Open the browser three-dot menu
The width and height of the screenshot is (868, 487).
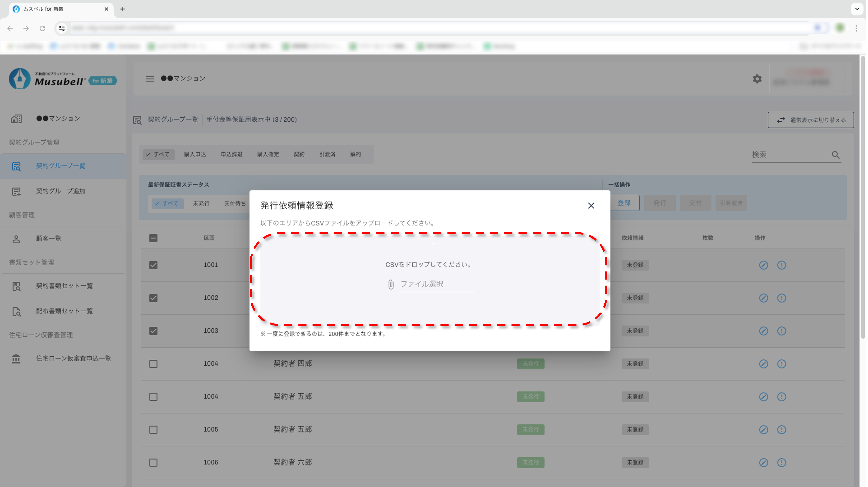click(856, 28)
